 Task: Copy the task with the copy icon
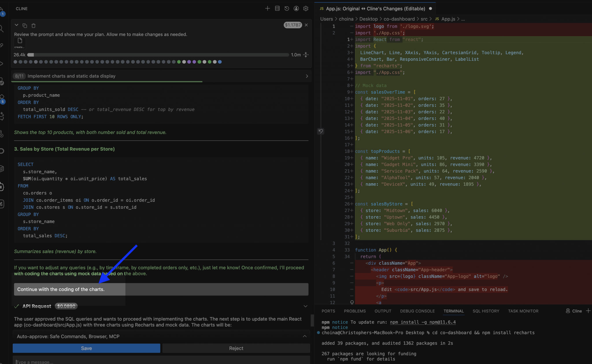25,25
